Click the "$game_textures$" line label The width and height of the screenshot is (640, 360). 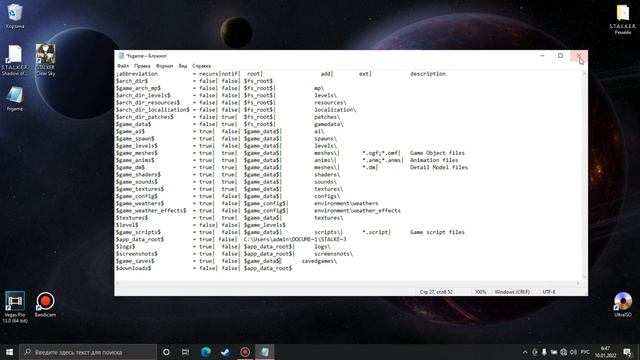tap(140, 189)
